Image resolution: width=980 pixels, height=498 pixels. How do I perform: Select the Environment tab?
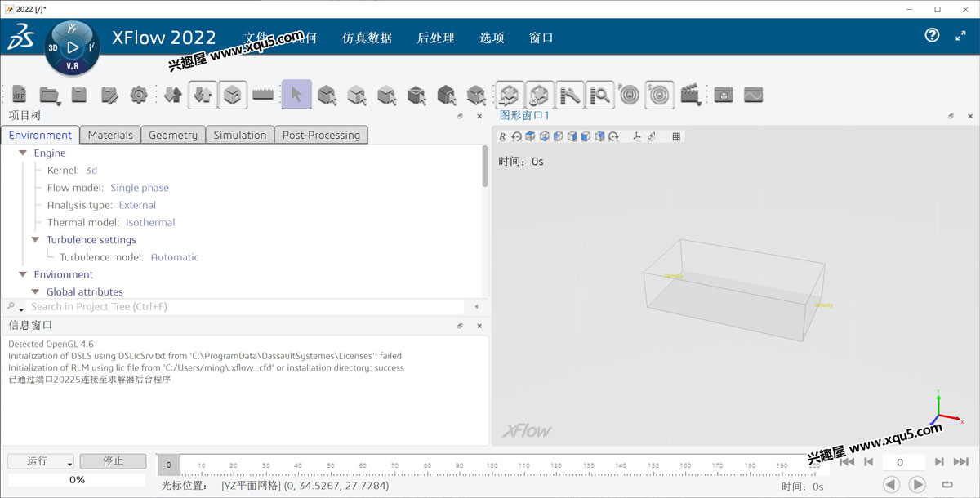point(41,135)
